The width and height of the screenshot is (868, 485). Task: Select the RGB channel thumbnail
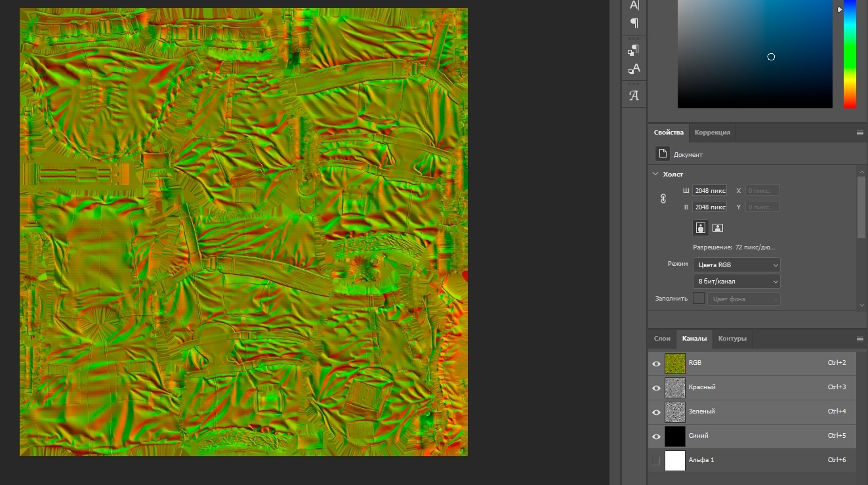675,364
